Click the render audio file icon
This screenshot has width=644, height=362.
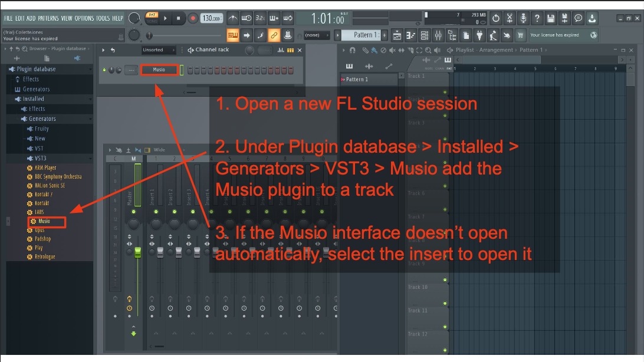(x=565, y=18)
